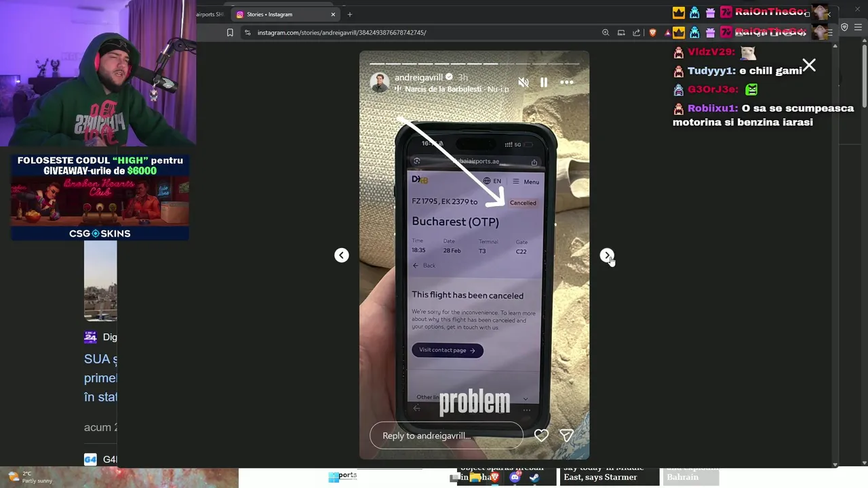Screen dimensions: 868x488
Task: Open Brave browser in the taskbar
Action: (495, 477)
